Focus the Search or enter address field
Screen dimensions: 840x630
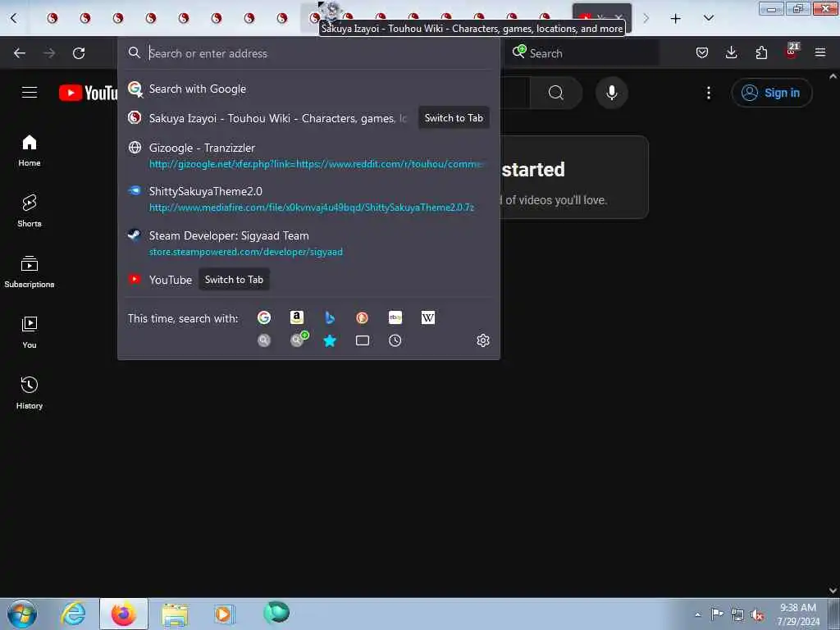tap(308, 53)
